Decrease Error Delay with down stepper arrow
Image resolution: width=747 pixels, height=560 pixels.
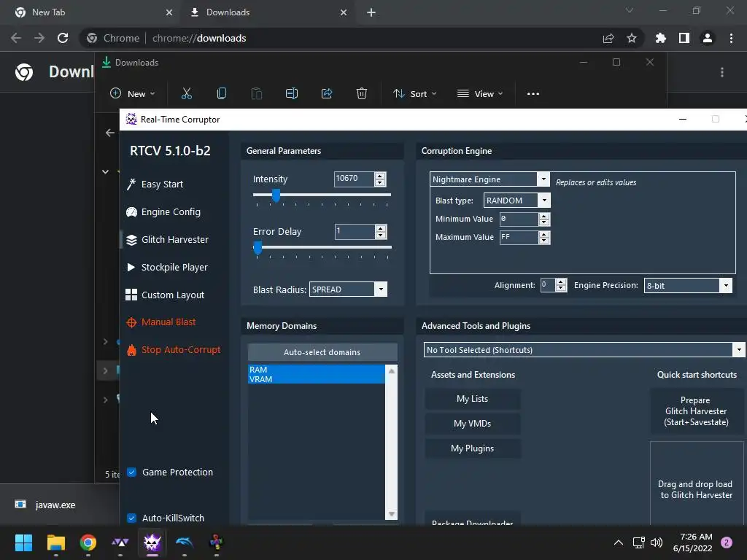pyautogui.click(x=381, y=236)
